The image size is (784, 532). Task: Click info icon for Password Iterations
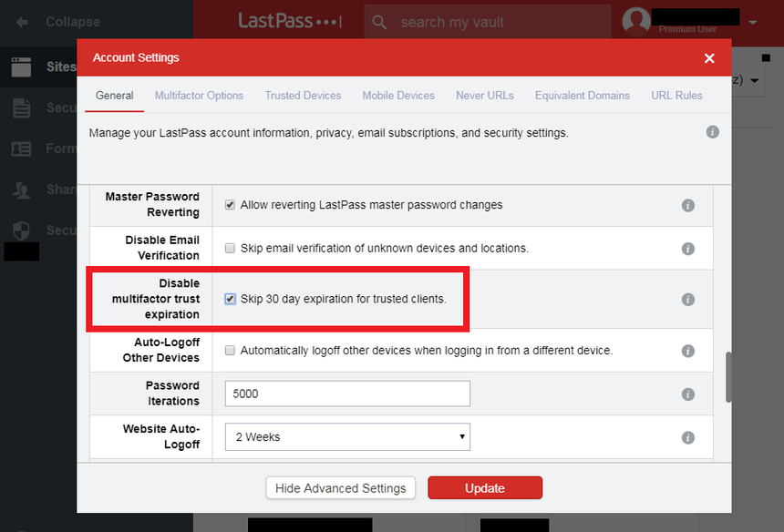(688, 394)
